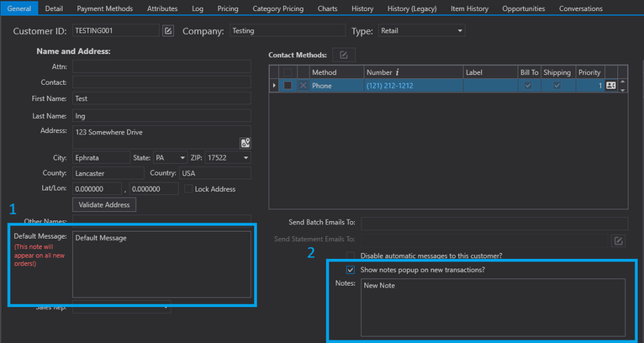644x343 pixels.
Task: Focus the empty Attn field
Action: pyautogui.click(x=161, y=66)
